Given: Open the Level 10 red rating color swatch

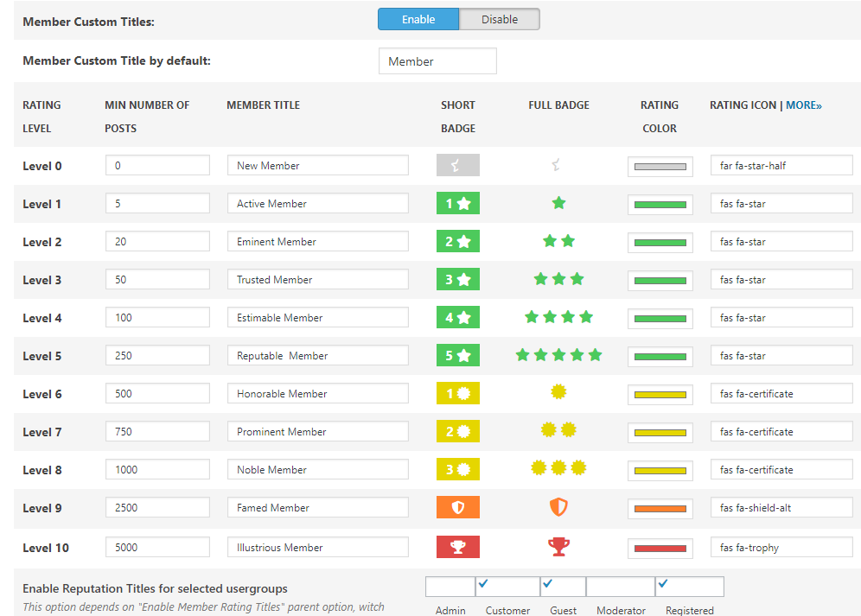Looking at the screenshot, I should pos(660,549).
